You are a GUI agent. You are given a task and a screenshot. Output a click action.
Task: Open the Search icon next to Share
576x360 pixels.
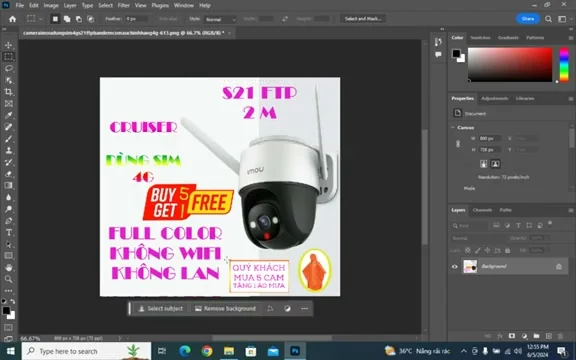click(548, 19)
